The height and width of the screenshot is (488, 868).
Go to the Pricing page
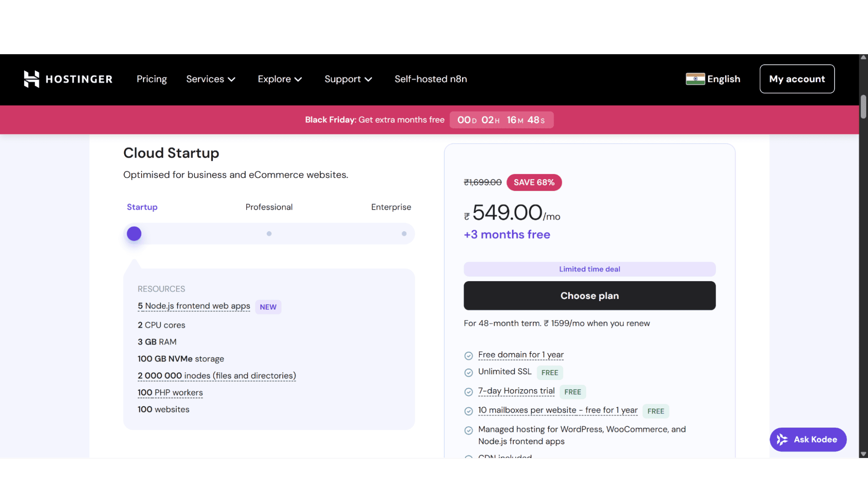[x=152, y=79]
